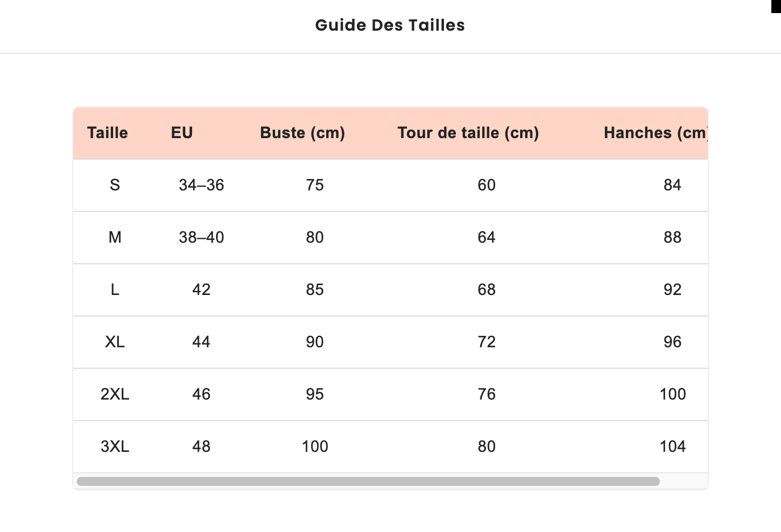Select the XL size row label
Screen dimensions: 781x532
(x=115, y=342)
